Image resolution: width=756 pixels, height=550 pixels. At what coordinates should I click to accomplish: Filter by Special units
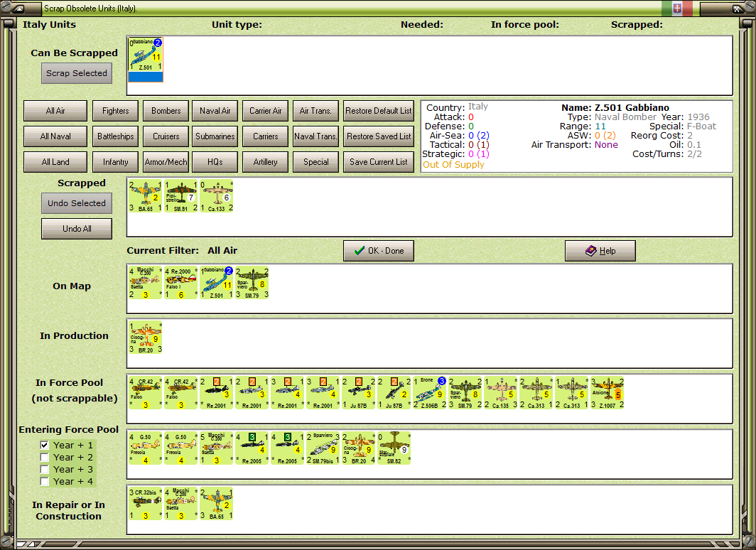click(x=315, y=162)
